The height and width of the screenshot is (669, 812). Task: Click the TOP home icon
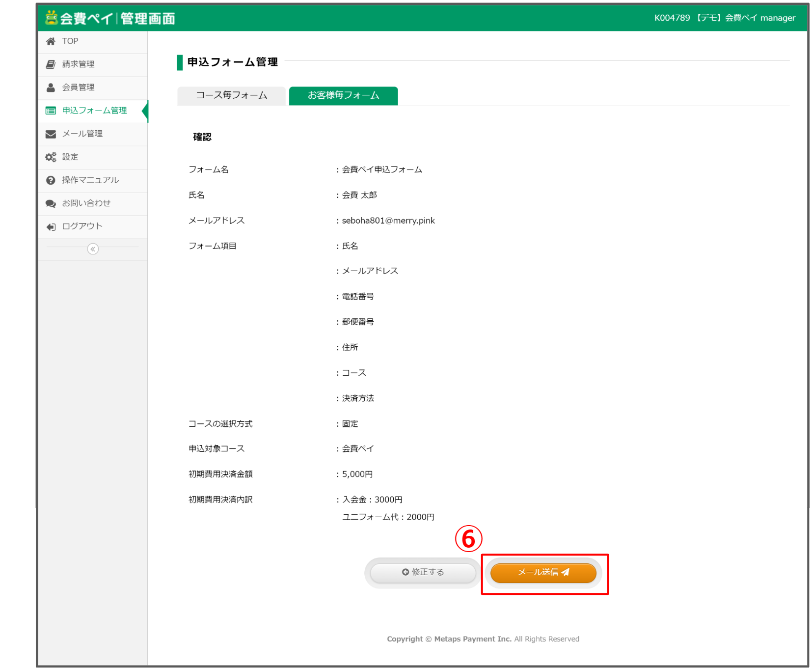[x=51, y=41]
